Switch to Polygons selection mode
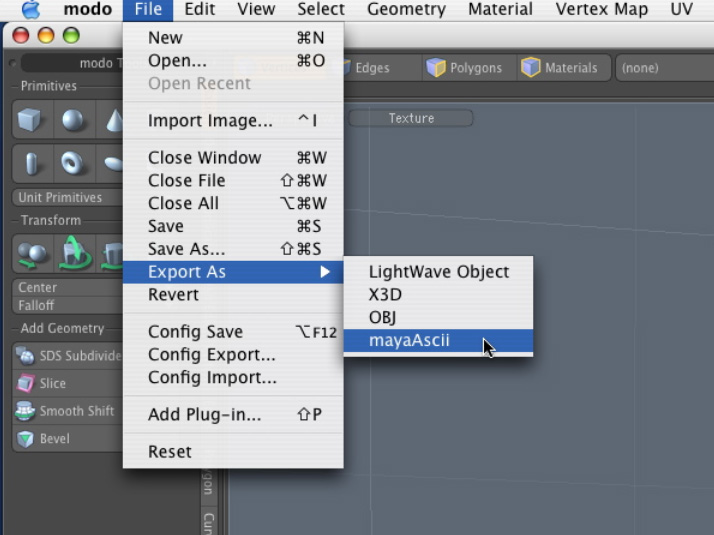This screenshot has height=535, width=714. [x=469, y=68]
